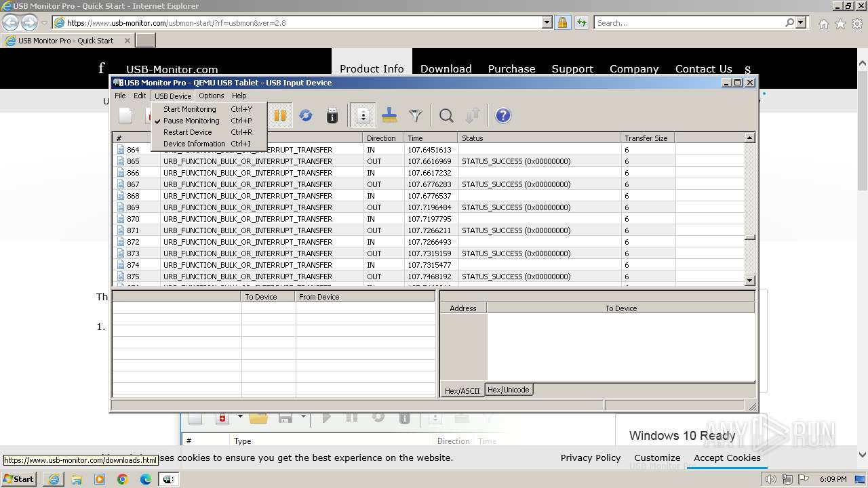This screenshot has height=488, width=868.
Task: Click the IE Search box
Action: 689,22
